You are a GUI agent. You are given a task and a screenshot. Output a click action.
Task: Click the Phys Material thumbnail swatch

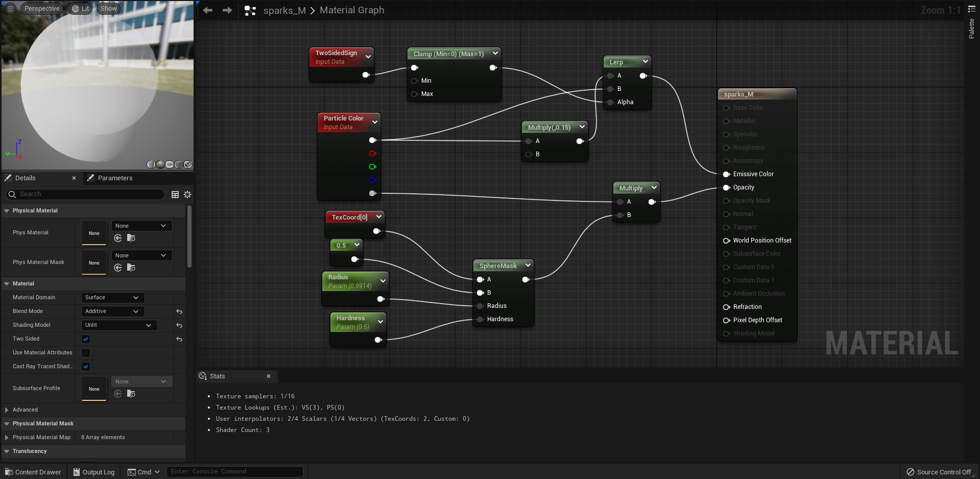click(x=94, y=233)
